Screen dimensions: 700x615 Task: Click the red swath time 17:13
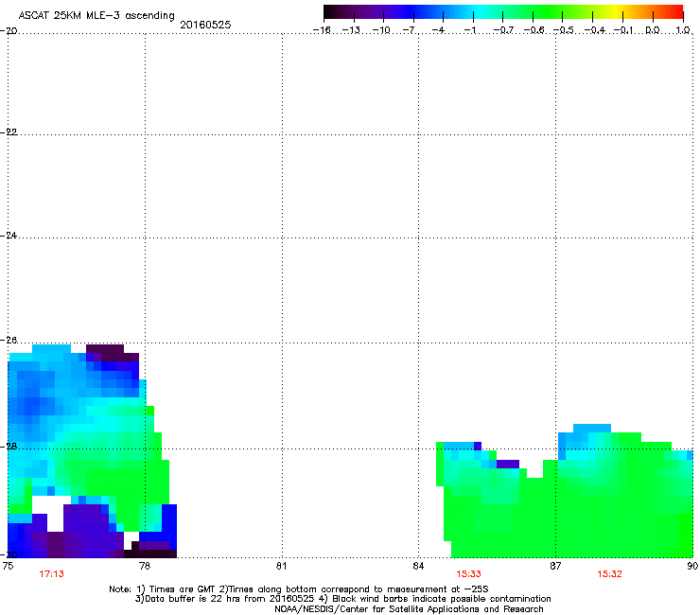pyautogui.click(x=51, y=574)
